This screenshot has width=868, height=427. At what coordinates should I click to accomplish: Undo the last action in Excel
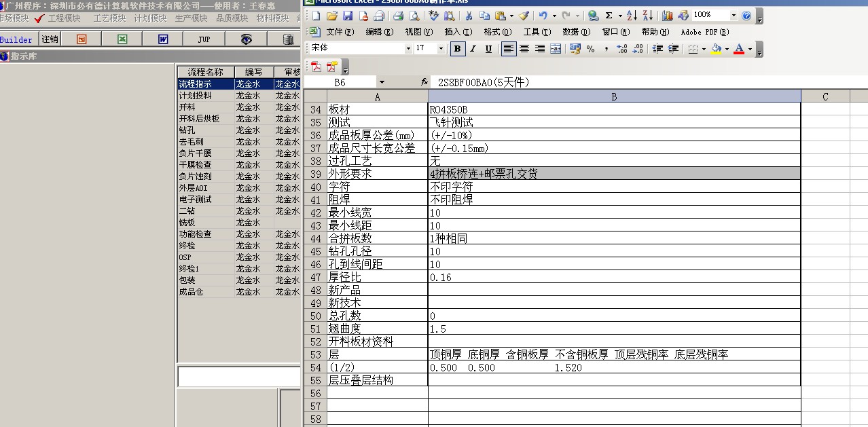(543, 15)
